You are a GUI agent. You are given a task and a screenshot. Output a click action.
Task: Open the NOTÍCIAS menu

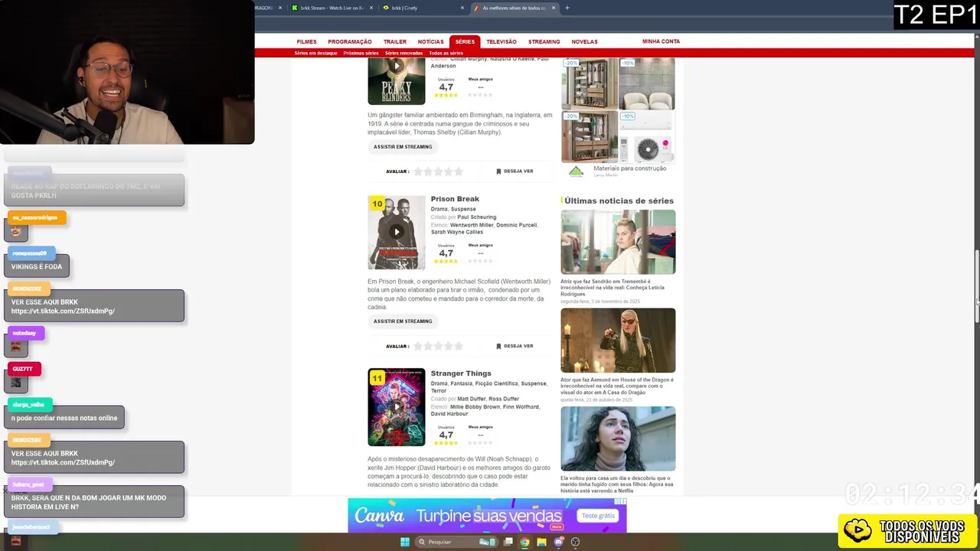430,41
